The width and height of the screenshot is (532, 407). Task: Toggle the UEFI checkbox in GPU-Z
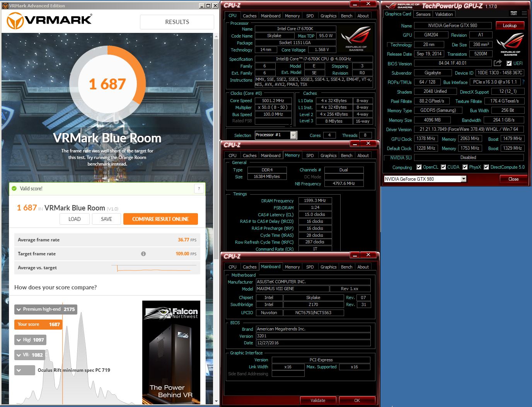[509, 63]
